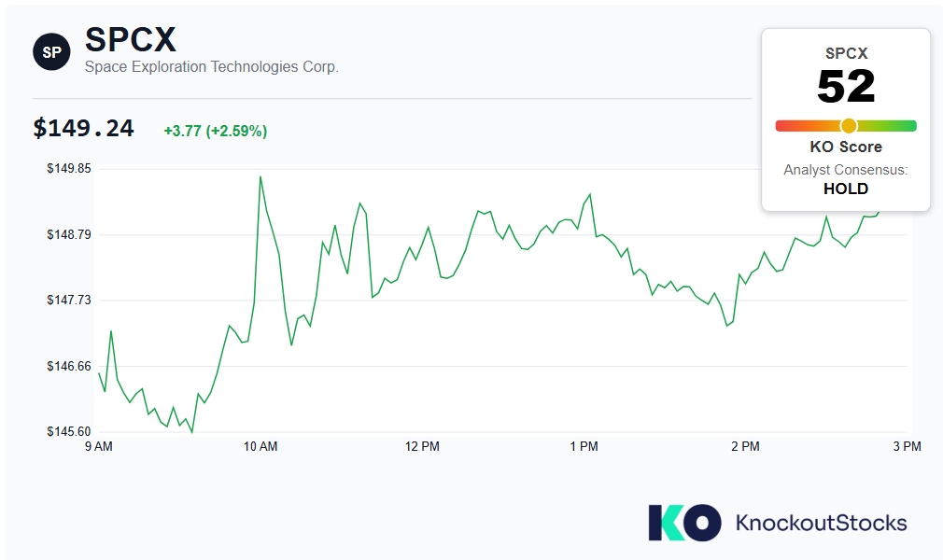Viewport: 943px width, 560px height.
Task: Click the Analyst Consensus: label
Action: point(846,170)
